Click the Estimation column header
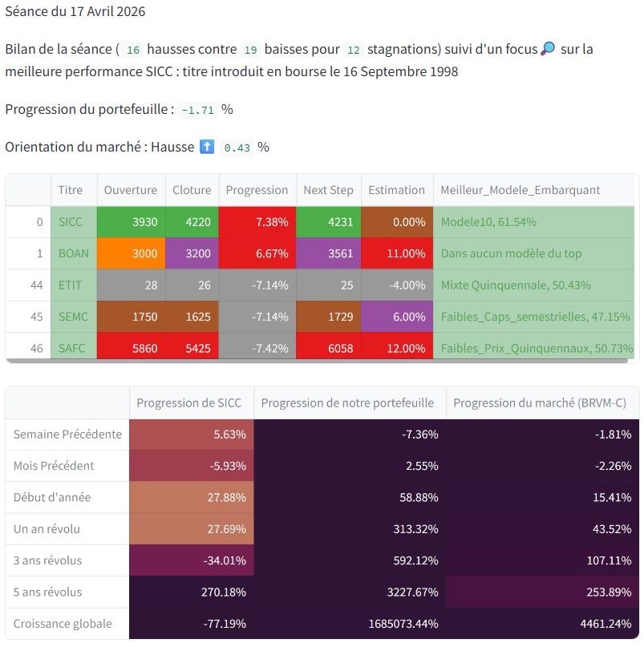 [397, 190]
